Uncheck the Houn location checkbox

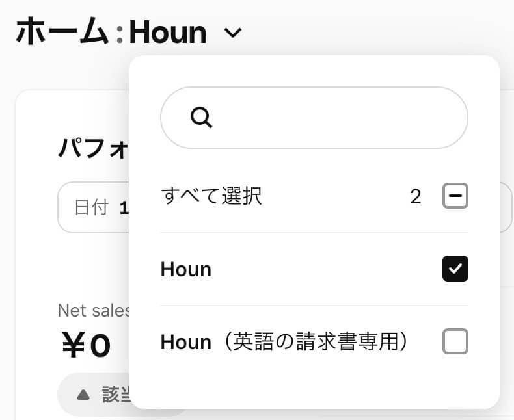(455, 269)
